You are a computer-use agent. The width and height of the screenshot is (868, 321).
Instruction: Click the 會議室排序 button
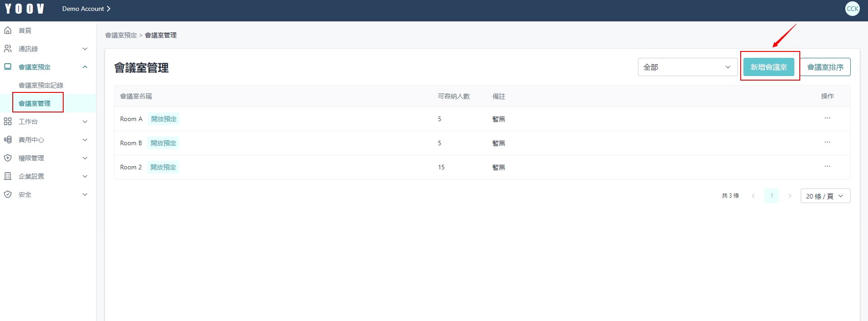click(x=825, y=67)
